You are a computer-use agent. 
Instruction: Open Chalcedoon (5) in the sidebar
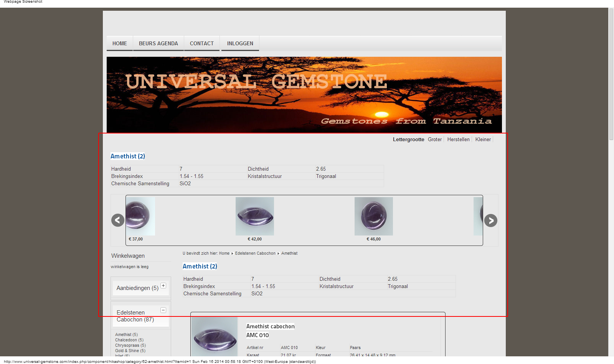[x=129, y=340]
